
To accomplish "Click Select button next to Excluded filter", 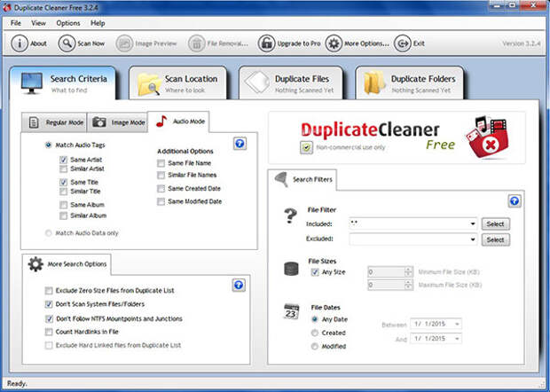I will tap(495, 239).
